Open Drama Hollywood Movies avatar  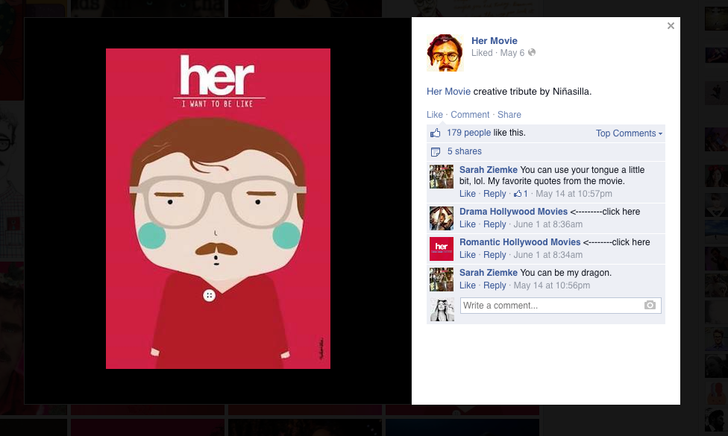[x=442, y=218]
